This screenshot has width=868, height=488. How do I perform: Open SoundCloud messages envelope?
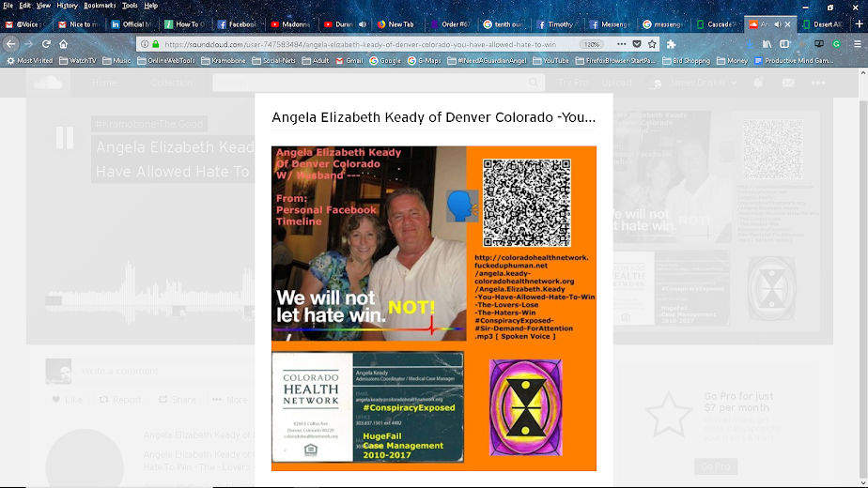(x=788, y=83)
